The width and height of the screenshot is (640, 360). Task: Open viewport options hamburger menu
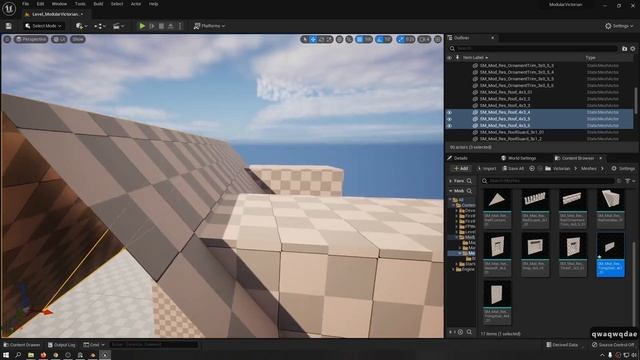[7, 39]
